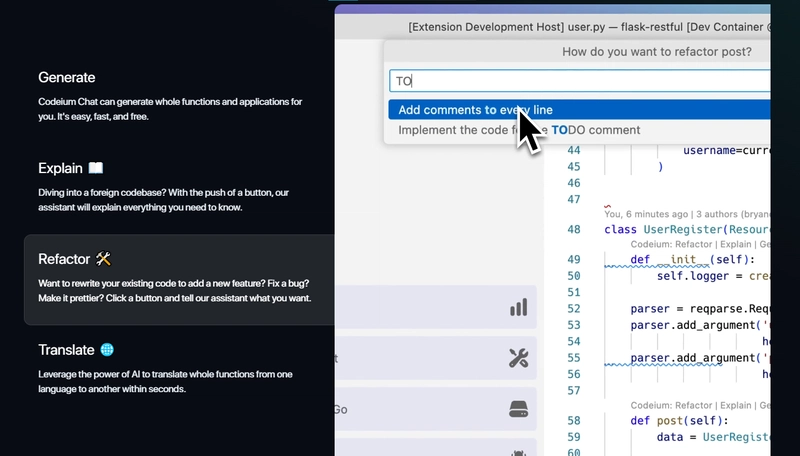Screen dimensions: 800x456
Task: Click the window title 'user.py — flask-restful'
Action: (x=625, y=27)
